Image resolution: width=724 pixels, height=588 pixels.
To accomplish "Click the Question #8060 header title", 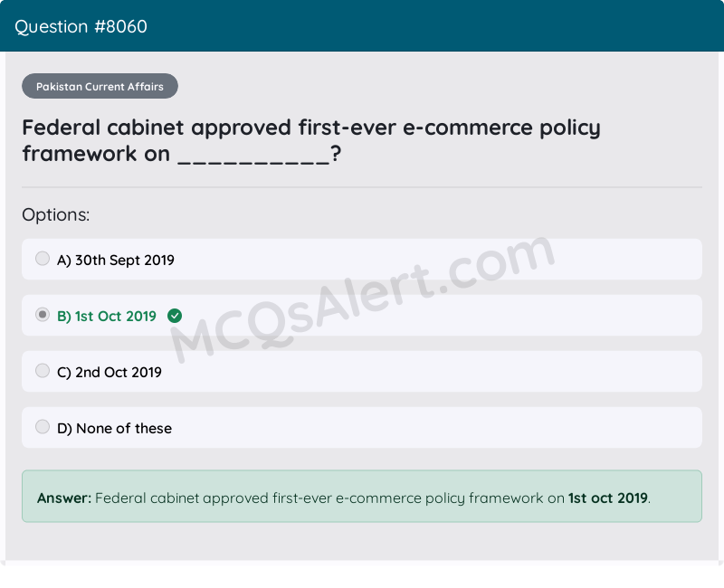I will (x=81, y=26).
